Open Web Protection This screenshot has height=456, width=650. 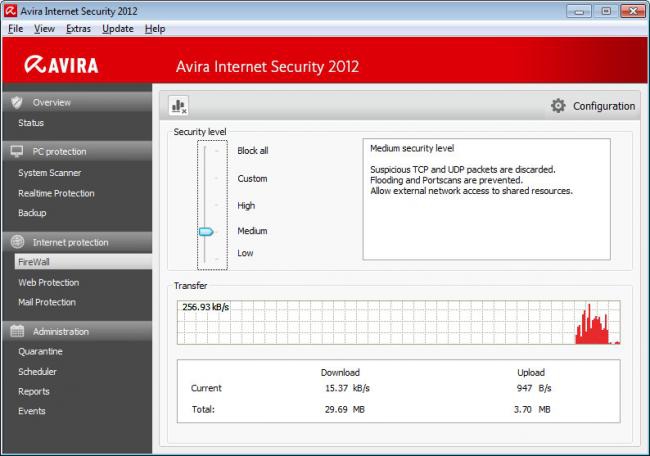pyautogui.click(x=49, y=282)
